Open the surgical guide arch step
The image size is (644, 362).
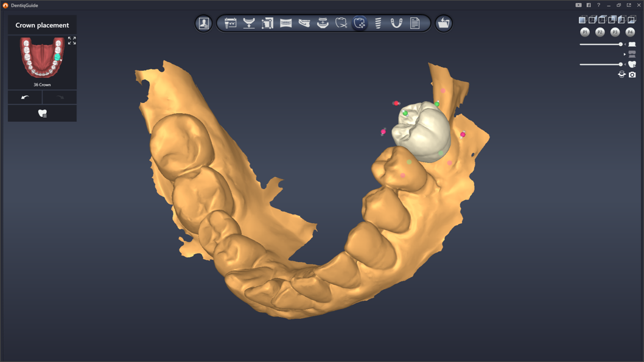396,24
